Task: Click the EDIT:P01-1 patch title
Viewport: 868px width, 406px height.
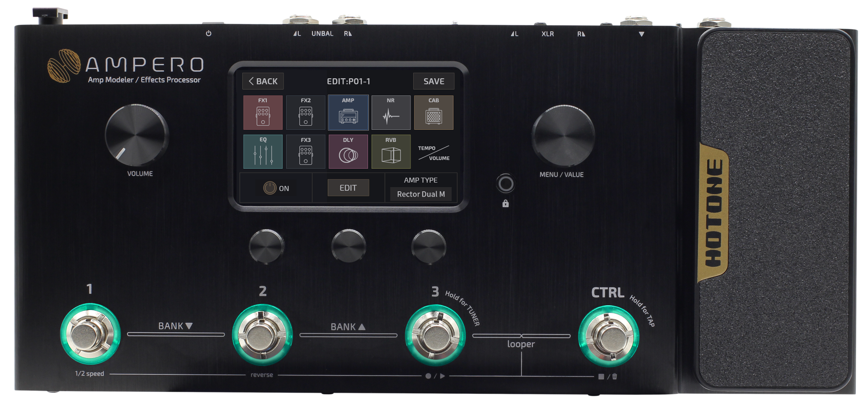Action: [x=349, y=81]
